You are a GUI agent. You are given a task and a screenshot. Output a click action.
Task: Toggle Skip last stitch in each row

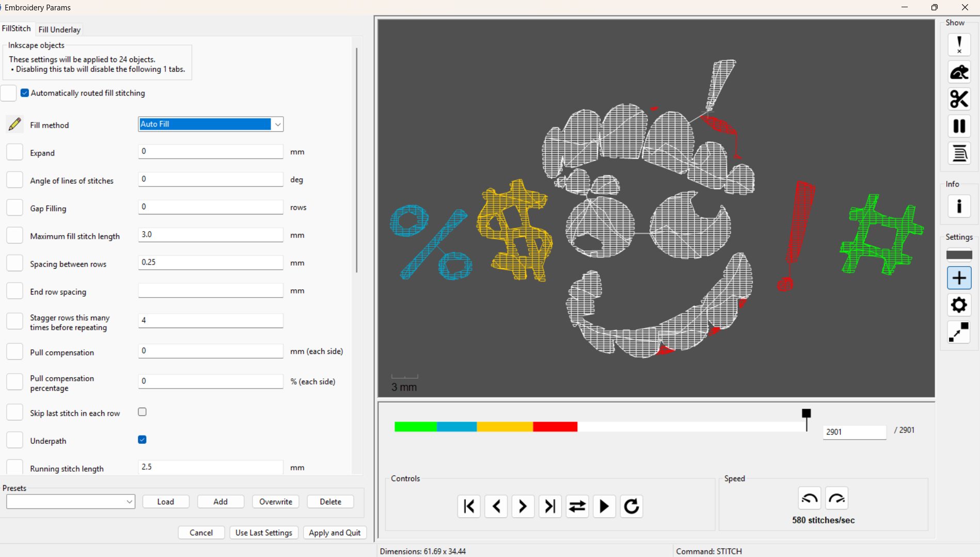(143, 412)
